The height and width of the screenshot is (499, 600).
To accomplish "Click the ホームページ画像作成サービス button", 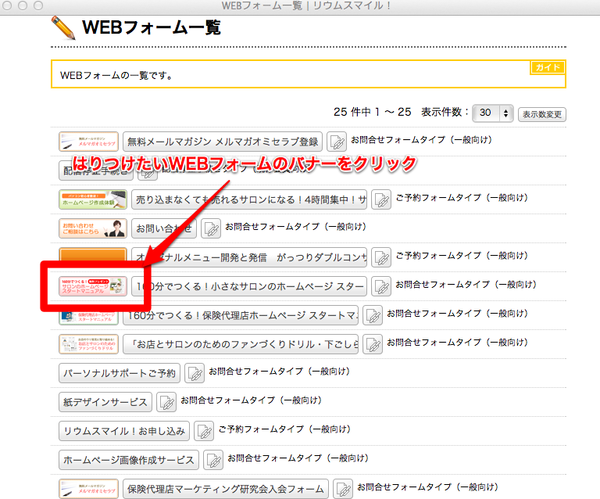I will 129,460.
